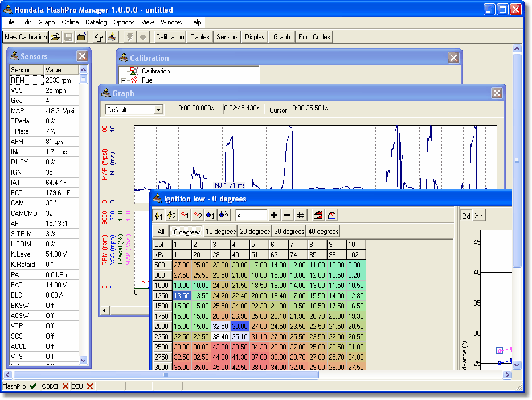
Task: Click the Sensors panel title icon
Action: point(14,56)
